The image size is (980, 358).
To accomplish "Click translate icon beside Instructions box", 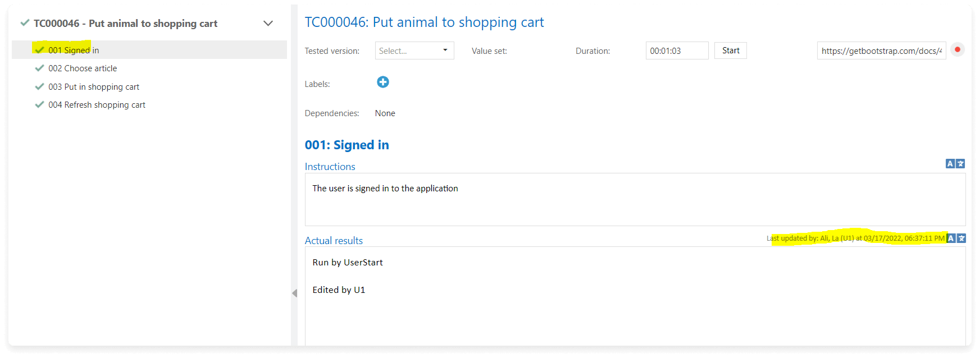I will 961,164.
